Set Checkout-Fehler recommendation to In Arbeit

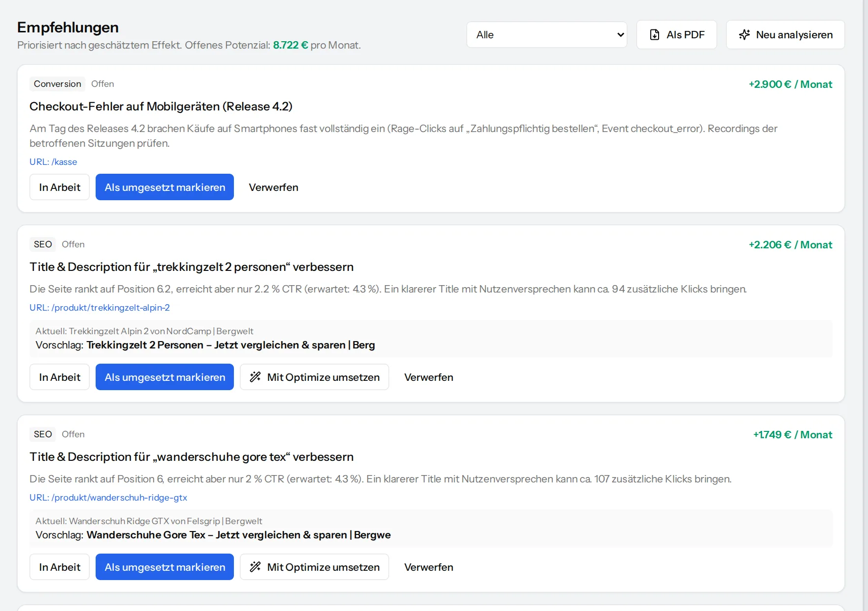[59, 187]
